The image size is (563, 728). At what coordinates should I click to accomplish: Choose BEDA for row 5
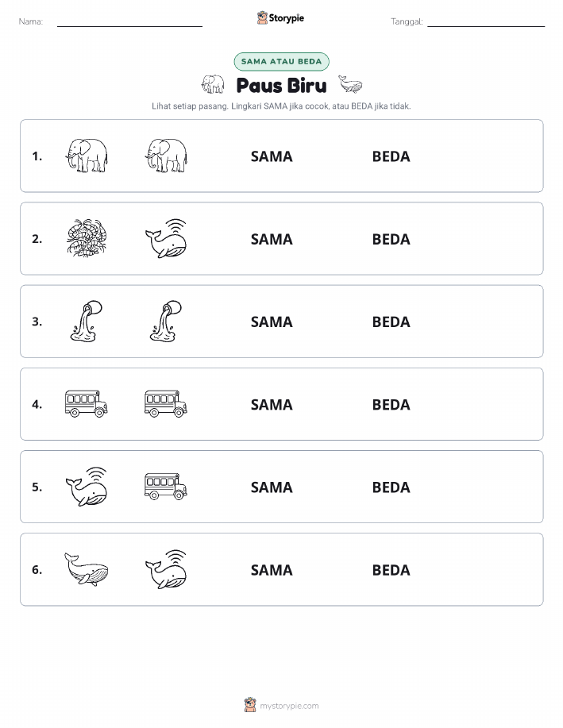click(391, 487)
